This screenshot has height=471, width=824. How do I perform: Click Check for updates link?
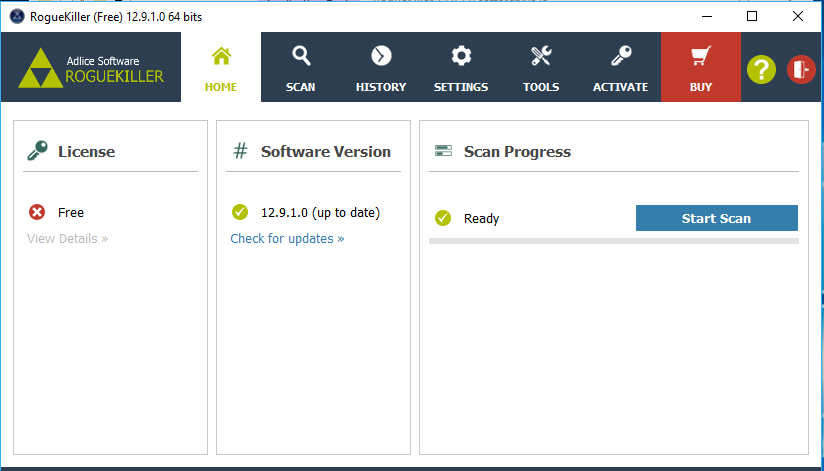pos(287,239)
